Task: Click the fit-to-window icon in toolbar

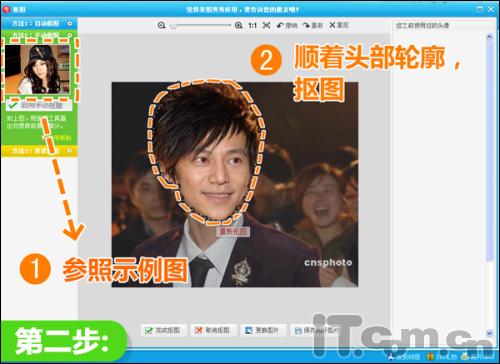Action: click(x=266, y=25)
